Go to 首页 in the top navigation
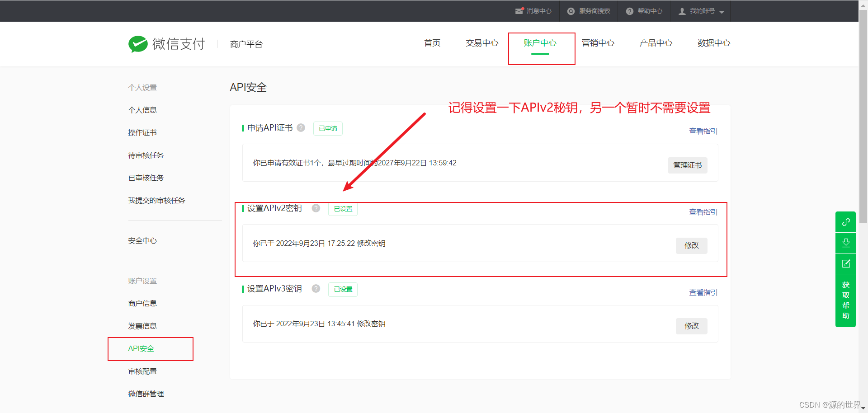This screenshot has height=413, width=868. 432,43
